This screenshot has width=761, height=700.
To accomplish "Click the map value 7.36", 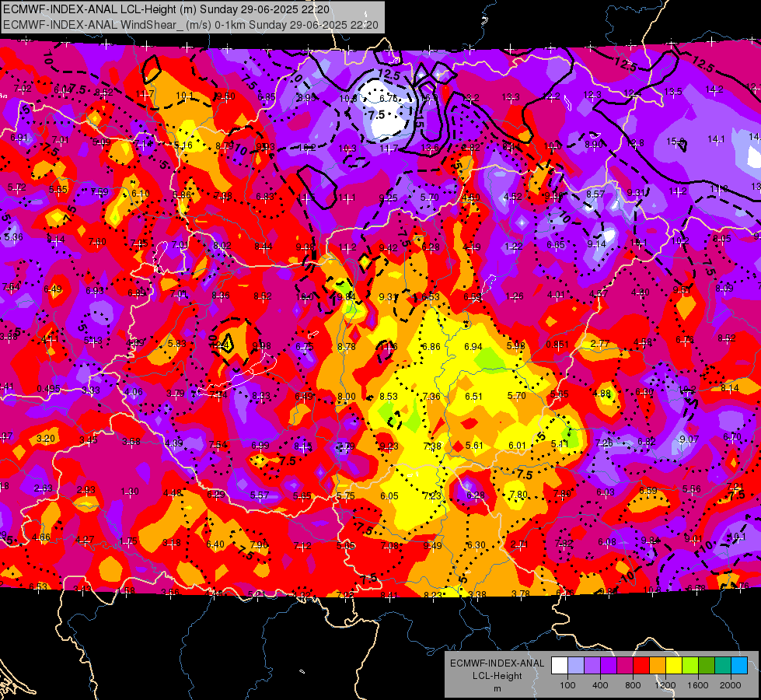I will (x=431, y=397).
